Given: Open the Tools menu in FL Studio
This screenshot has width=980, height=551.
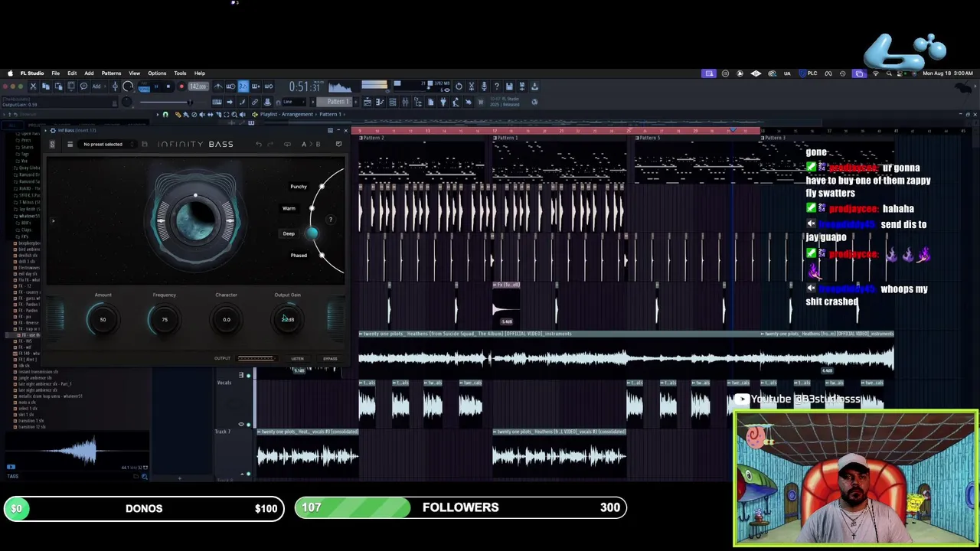Looking at the screenshot, I should 180,73.
